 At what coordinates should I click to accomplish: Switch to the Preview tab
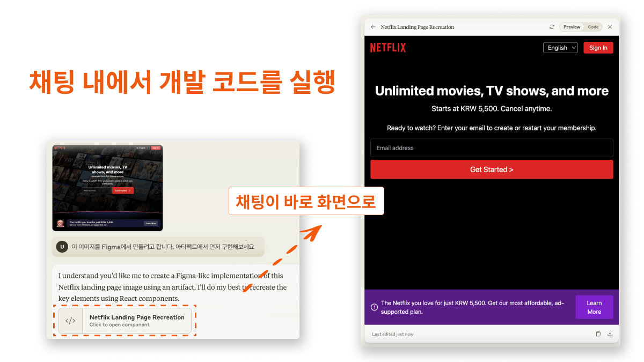coord(572,27)
